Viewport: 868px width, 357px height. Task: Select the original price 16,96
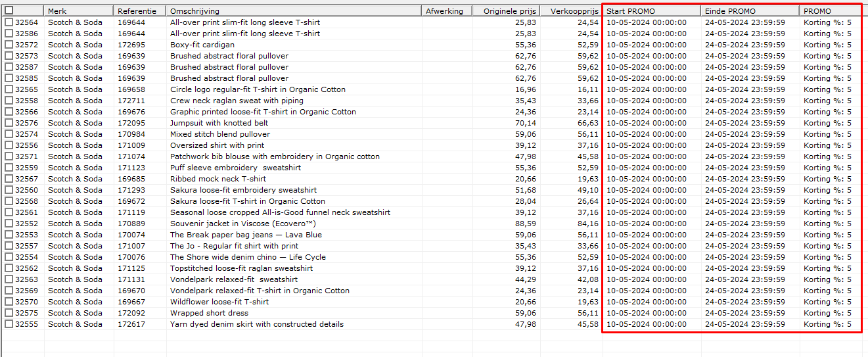(x=526, y=89)
